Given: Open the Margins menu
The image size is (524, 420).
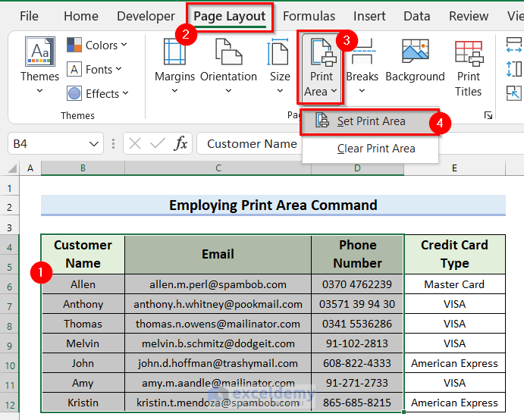Looking at the screenshot, I should [x=174, y=65].
